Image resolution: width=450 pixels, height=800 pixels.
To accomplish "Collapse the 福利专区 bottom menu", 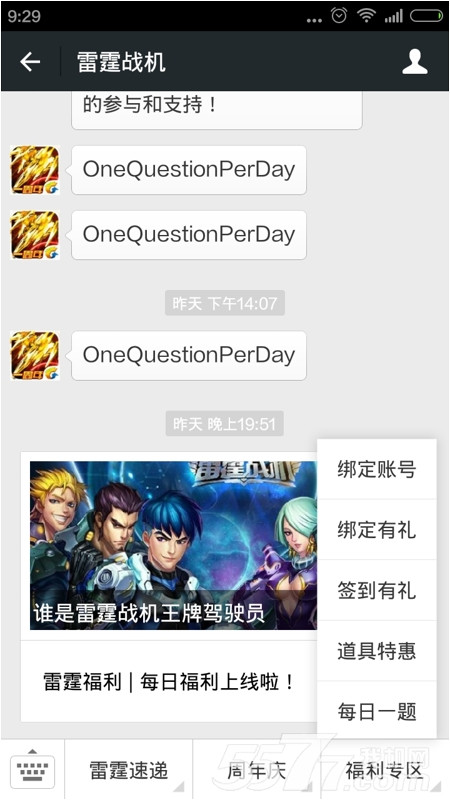I will pos(385,769).
